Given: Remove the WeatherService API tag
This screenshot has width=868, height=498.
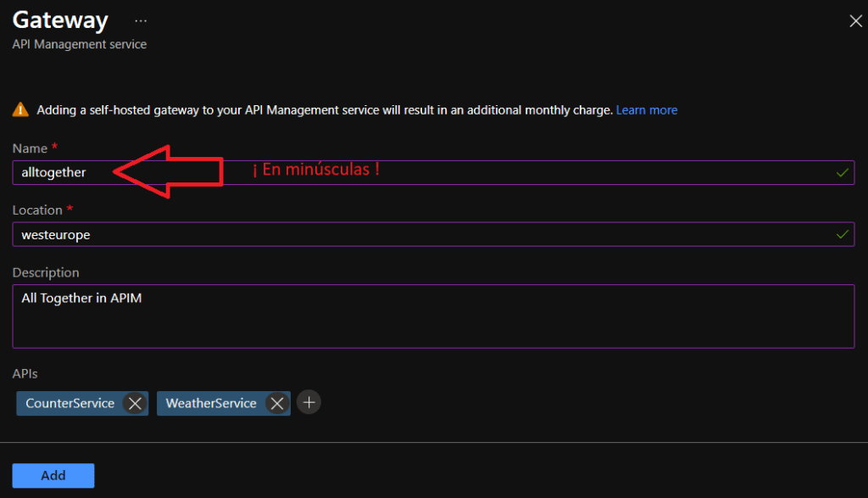Looking at the screenshot, I should pyautogui.click(x=276, y=403).
